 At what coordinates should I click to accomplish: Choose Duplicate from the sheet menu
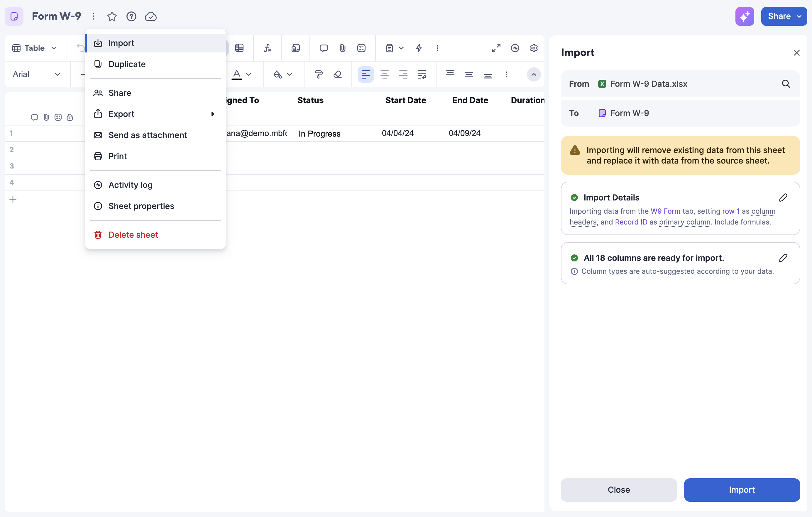pyautogui.click(x=156, y=64)
